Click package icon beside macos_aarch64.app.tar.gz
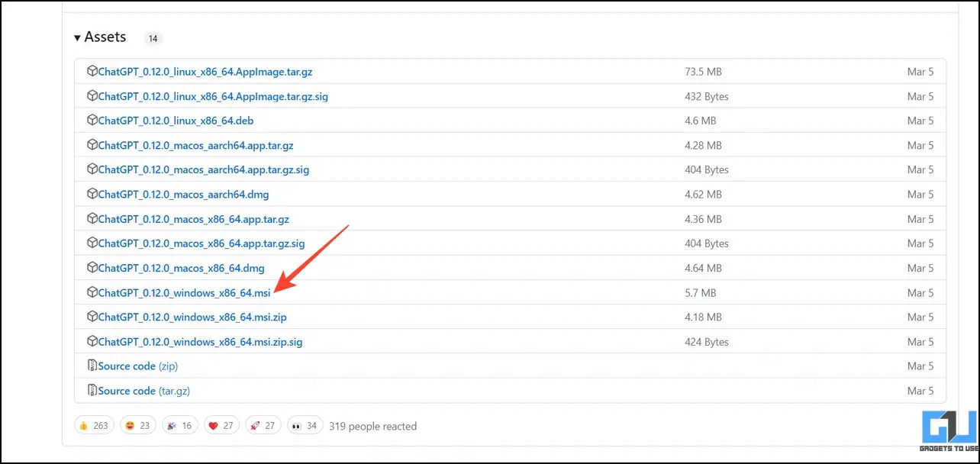Screen dimensions: 980x464 pos(92,145)
